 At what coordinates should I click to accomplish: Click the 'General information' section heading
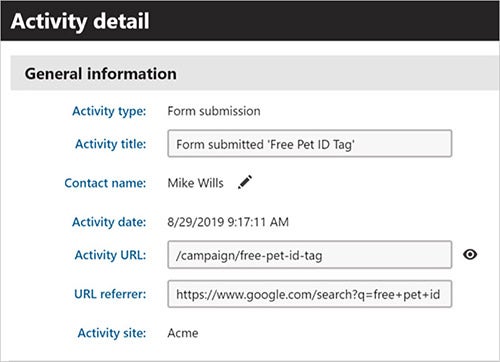coord(101,74)
